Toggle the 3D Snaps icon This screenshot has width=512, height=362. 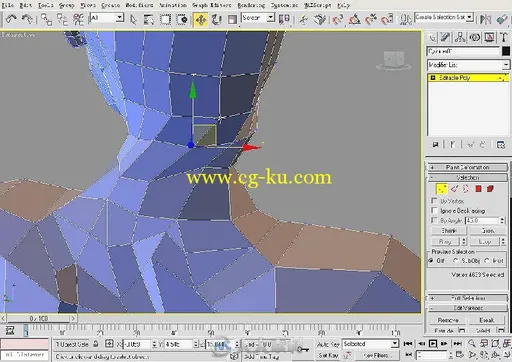point(337,19)
